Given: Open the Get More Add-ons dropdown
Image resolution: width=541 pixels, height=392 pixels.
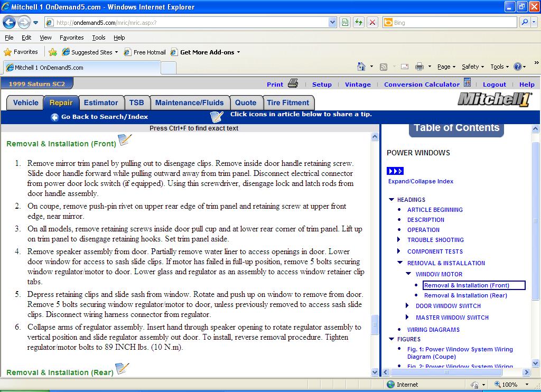Looking at the screenshot, I should point(238,52).
